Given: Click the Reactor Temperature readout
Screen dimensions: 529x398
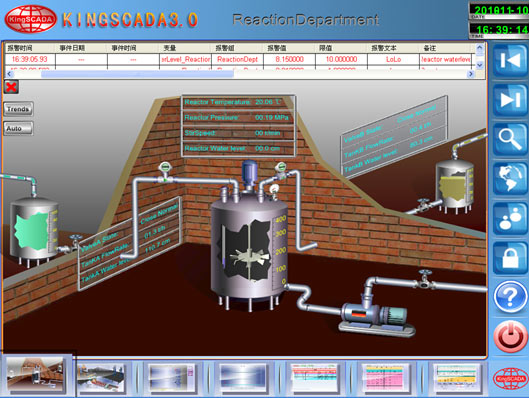Looking at the screenshot, I should pos(238,102).
